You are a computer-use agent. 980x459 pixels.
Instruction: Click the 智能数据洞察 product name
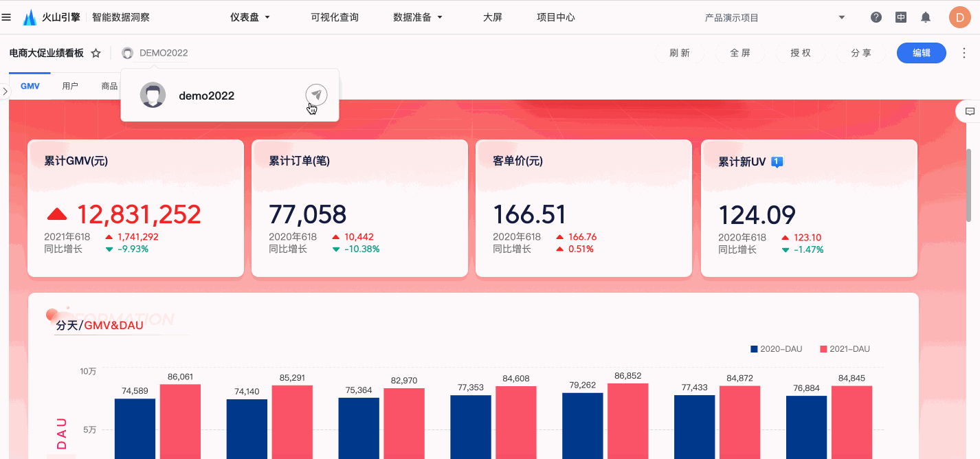pyautogui.click(x=121, y=17)
